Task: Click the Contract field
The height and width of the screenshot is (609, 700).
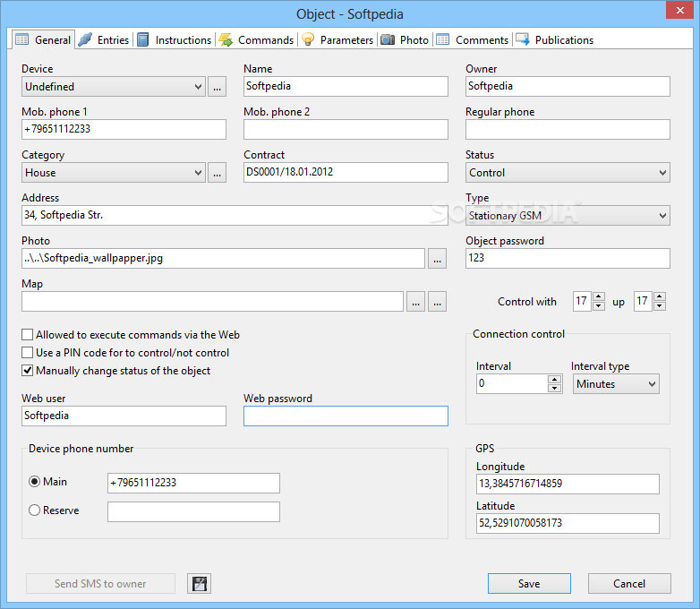Action: (x=346, y=173)
